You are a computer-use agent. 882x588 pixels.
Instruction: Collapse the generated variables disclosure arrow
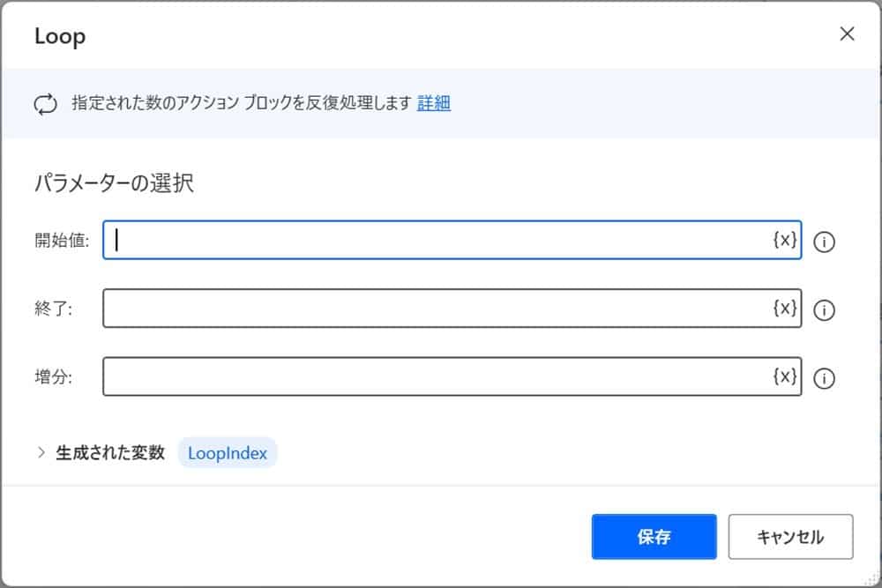tap(41, 453)
